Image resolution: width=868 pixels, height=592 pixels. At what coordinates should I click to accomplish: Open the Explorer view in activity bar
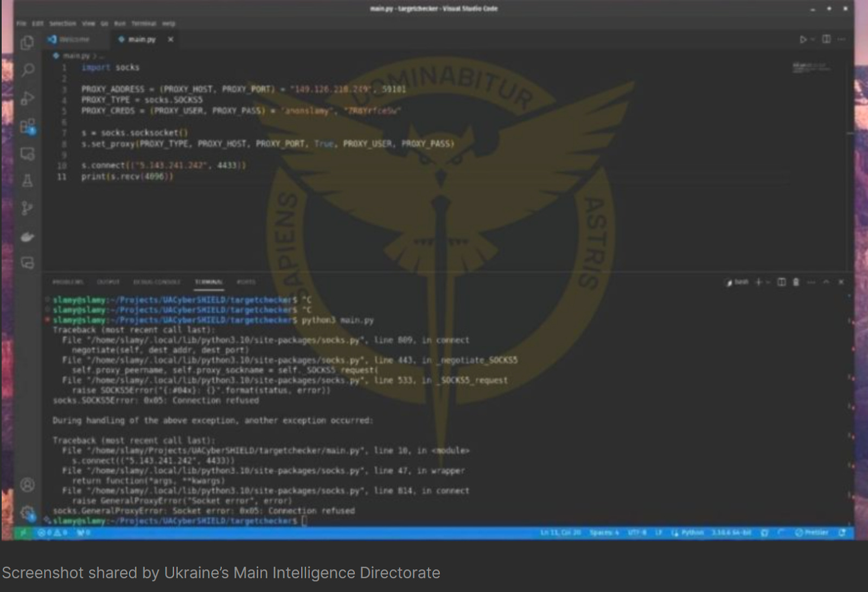(x=27, y=42)
